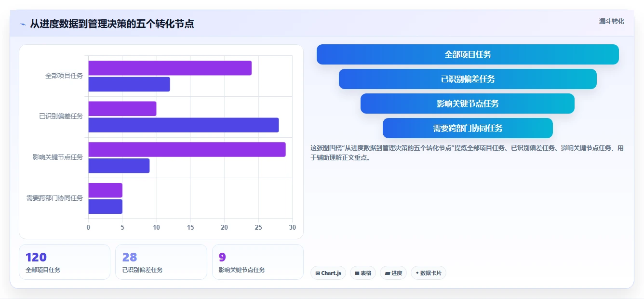The height and width of the screenshot is (299, 644).
Task: Click the y-axis label 已识别偏差任务
Action: (x=61, y=116)
